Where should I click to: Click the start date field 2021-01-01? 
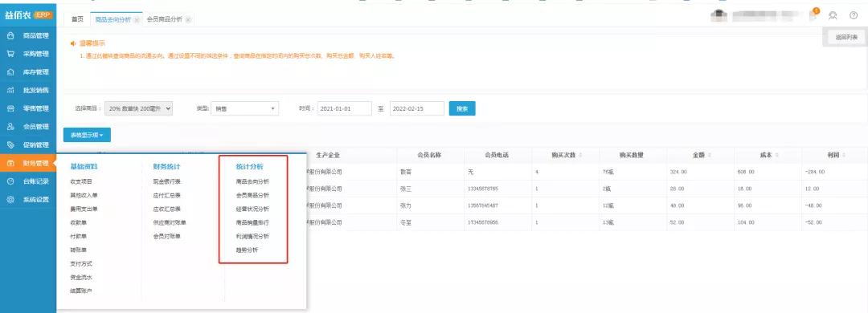pyautogui.click(x=344, y=109)
